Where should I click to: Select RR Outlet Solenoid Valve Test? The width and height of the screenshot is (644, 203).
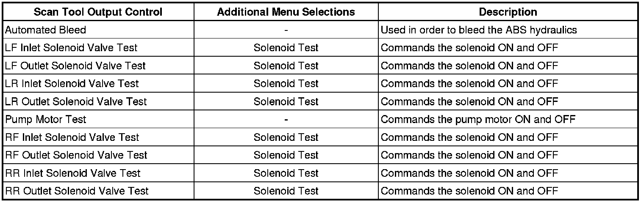click(77, 191)
